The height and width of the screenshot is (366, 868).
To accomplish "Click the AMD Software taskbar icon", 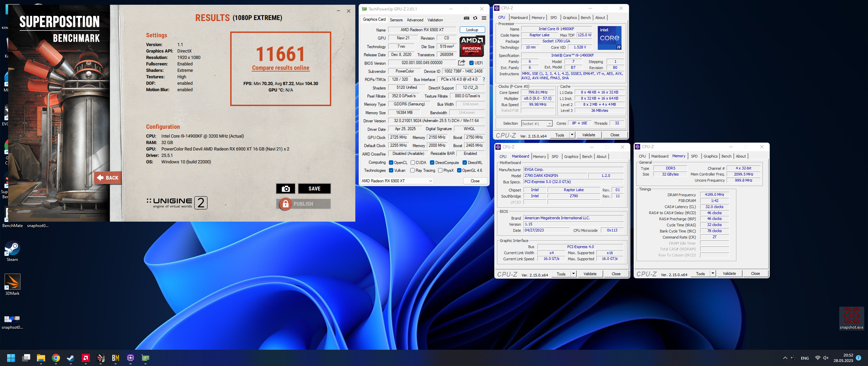I will tap(86, 358).
